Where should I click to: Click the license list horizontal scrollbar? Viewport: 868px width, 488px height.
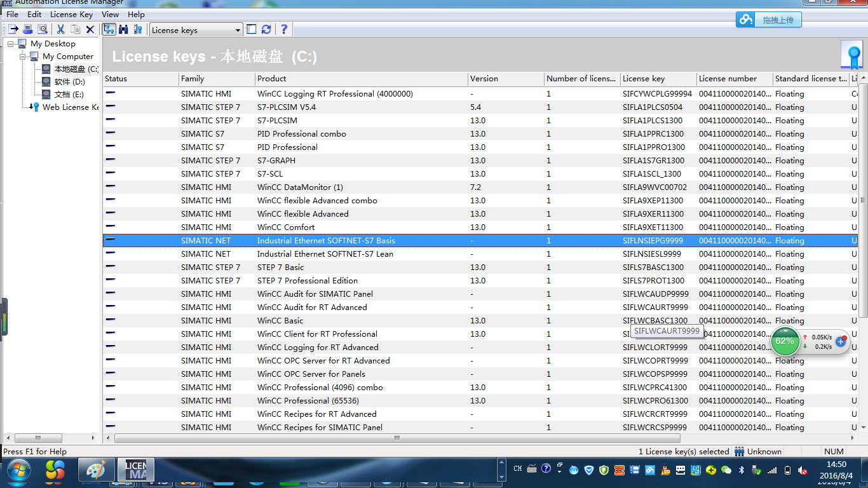(x=397, y=438)
